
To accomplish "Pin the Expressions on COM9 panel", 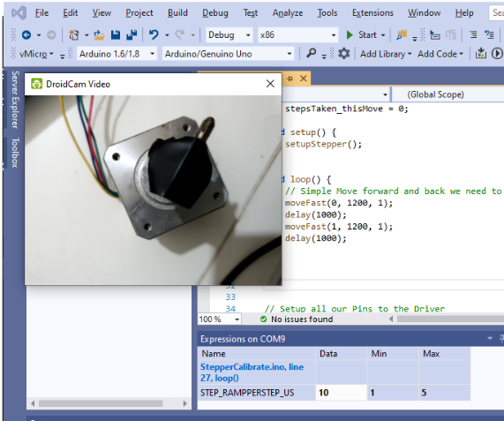I will (x=501, y=338).
